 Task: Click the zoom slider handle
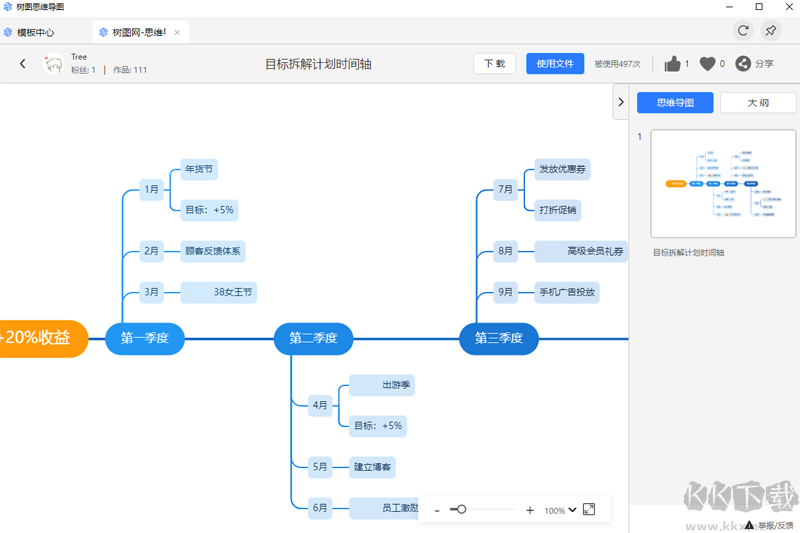(x=461, y=510)
